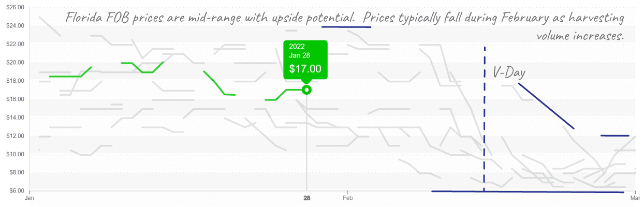This screenshot has height=207, width=644.
Task: Click the dashed blue V-Day vertical line
Action: [485, 119]
